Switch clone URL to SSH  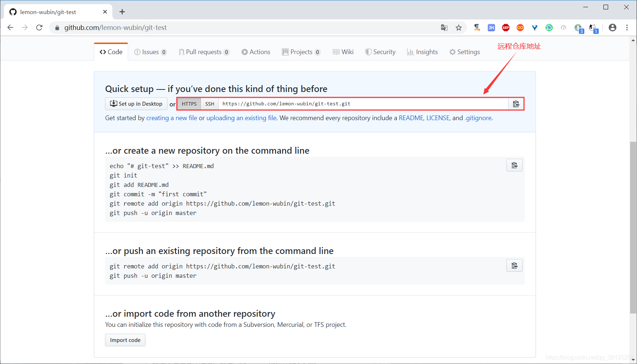click(210, 104)
